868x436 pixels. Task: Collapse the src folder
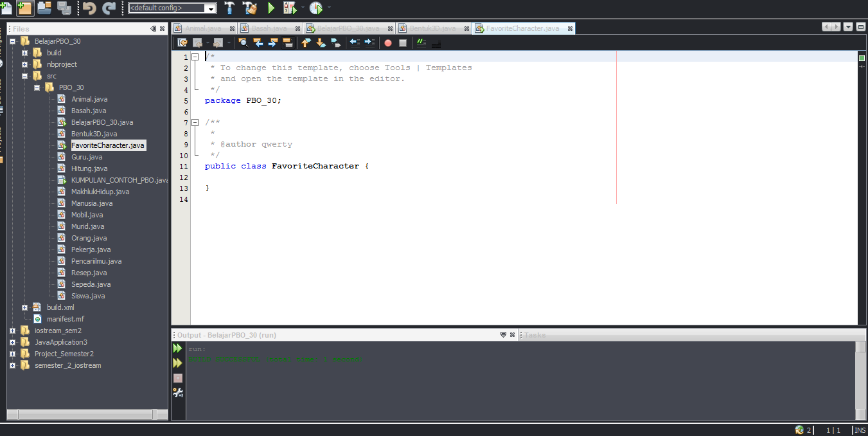[x=24, y=76]
